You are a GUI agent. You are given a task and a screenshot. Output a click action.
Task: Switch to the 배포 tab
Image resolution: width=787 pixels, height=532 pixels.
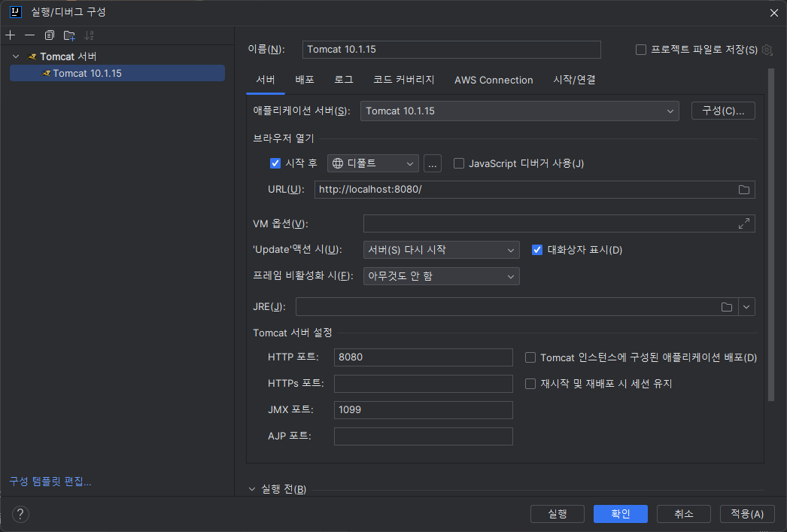(305, 80)
